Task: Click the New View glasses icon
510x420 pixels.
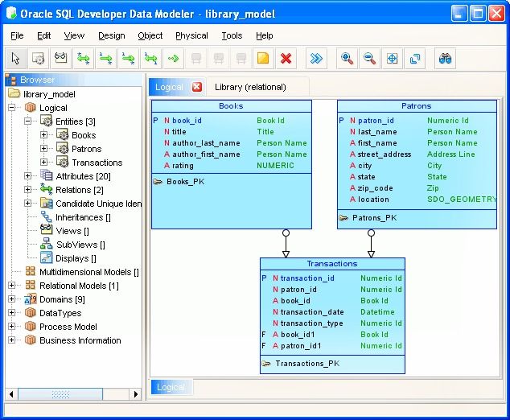Action: click(x=60, y=58)
